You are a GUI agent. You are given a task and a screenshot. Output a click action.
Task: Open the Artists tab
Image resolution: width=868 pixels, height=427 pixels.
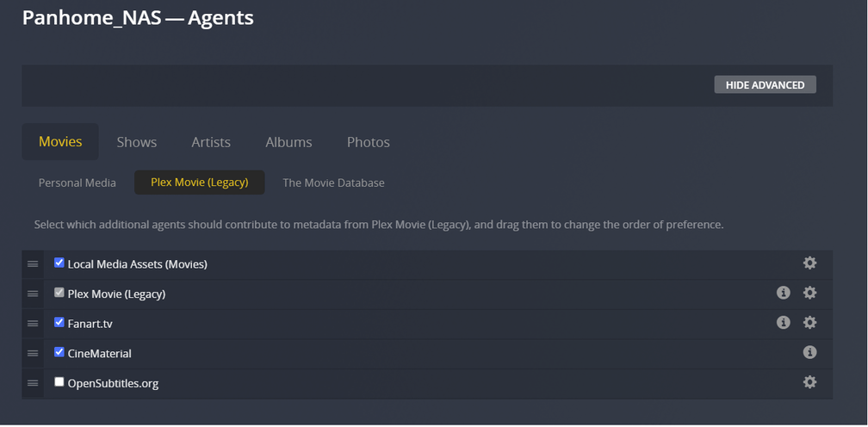[x=211, y=142]
